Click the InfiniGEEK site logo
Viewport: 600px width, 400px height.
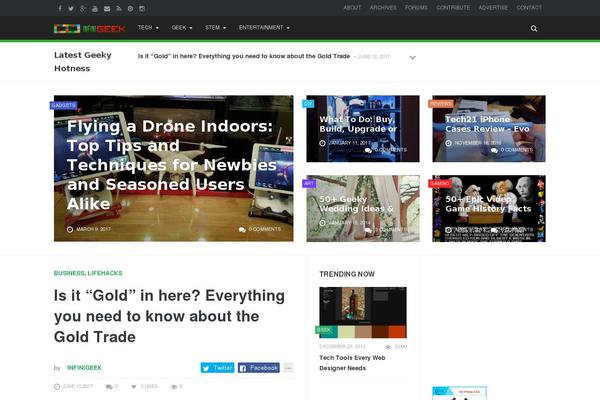tap(90, 29)
